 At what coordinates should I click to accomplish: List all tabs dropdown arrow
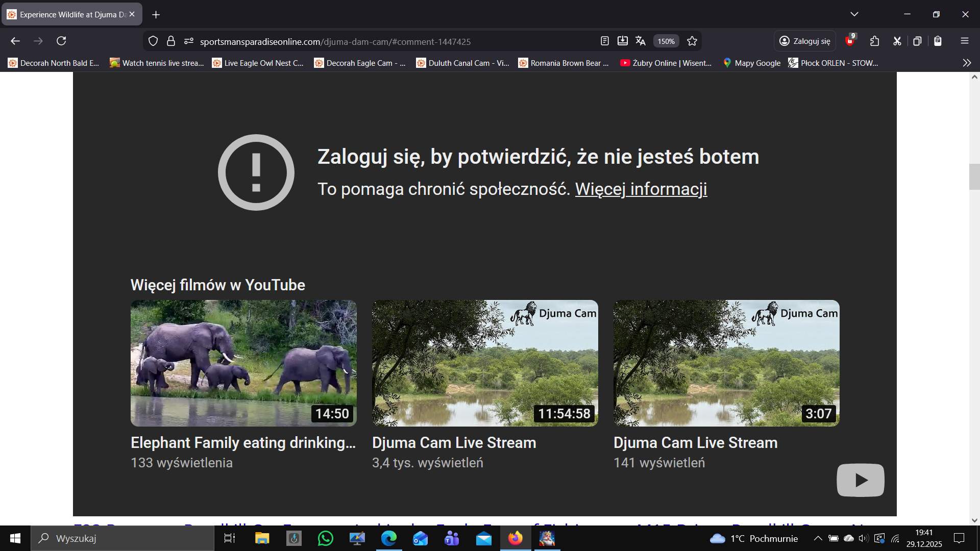[854, 14]
